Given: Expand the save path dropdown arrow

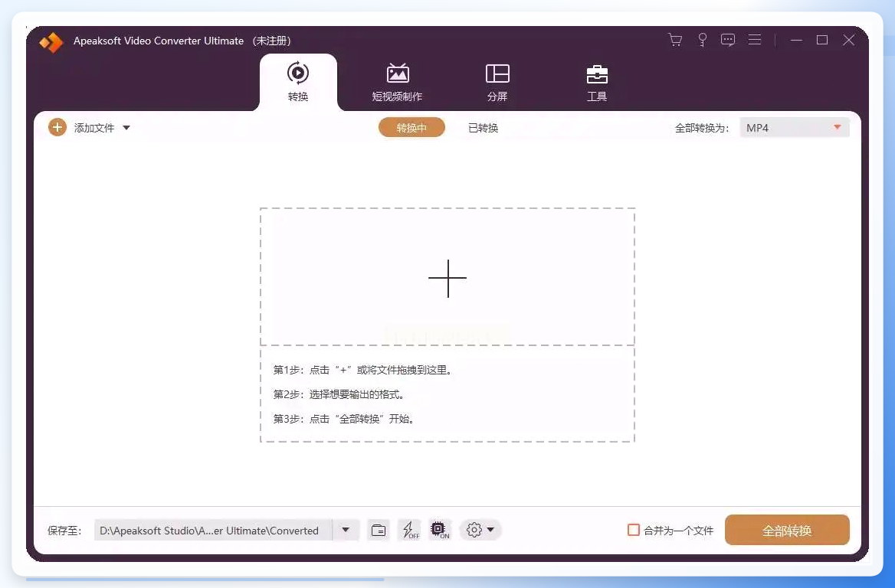Looking at the screenshot, I should coord(346,530).
